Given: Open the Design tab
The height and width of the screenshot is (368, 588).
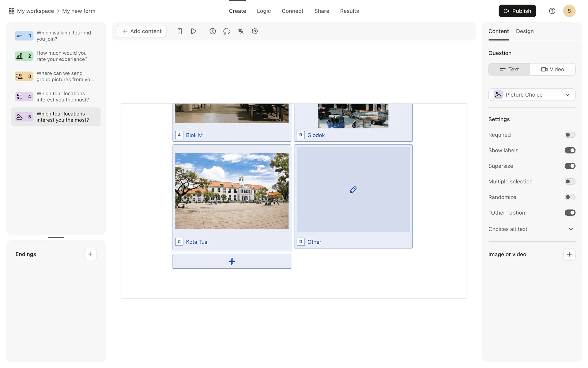Looking at the screenshot, I should coord(525,31).
